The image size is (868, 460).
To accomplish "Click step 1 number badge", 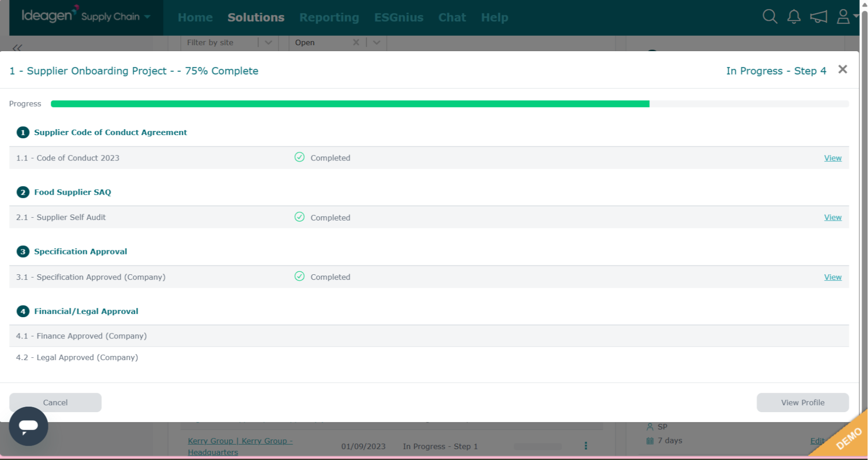I will [23, 132].
